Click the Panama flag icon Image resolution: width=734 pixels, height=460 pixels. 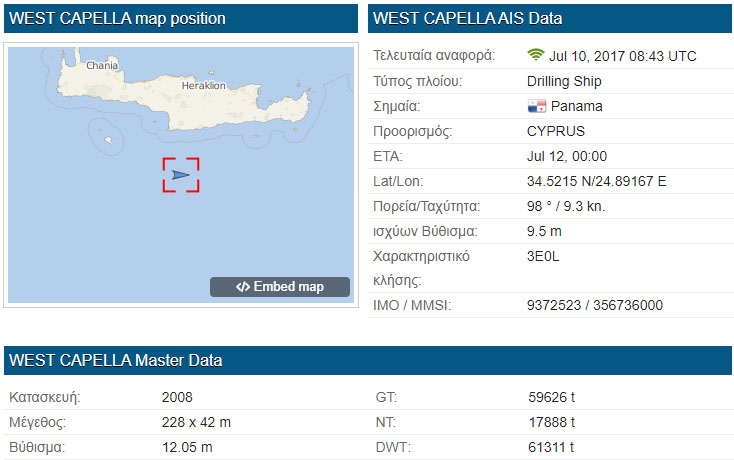coord(536,106)
